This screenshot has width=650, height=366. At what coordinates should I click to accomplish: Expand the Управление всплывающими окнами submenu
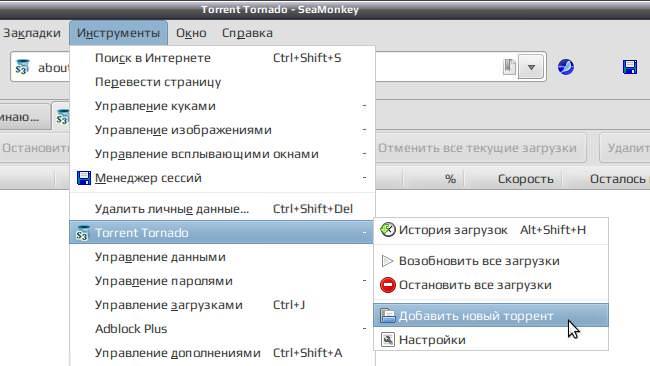point(222,154)
